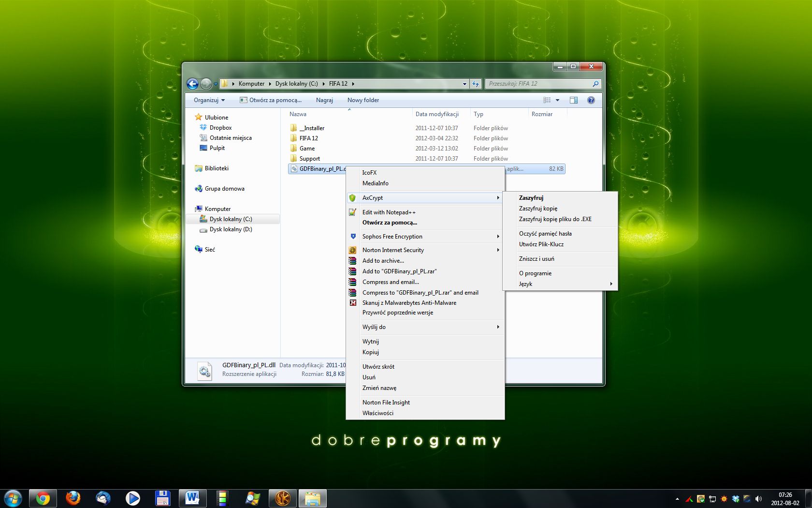Select Utwórz Plik-Klucz

(x=560, y=244)
